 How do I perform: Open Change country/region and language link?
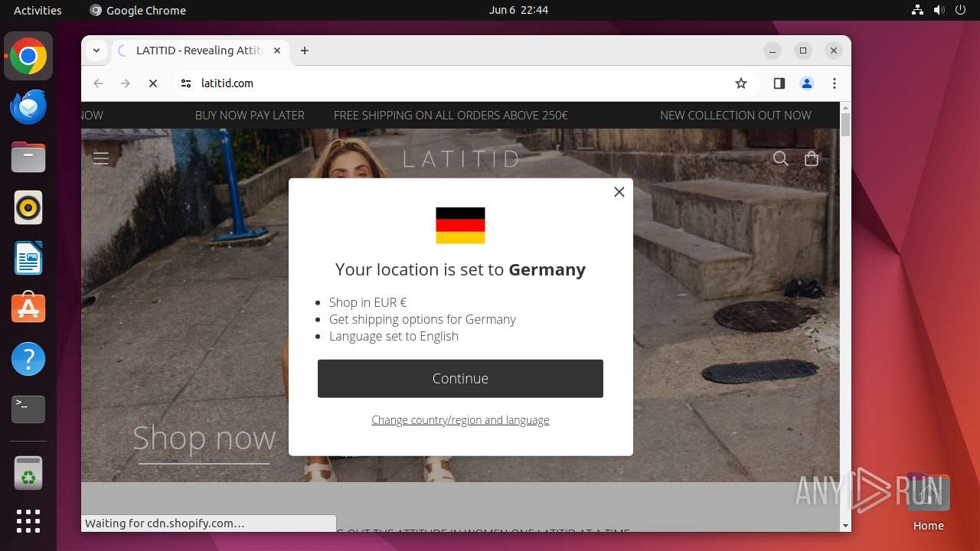460,419
